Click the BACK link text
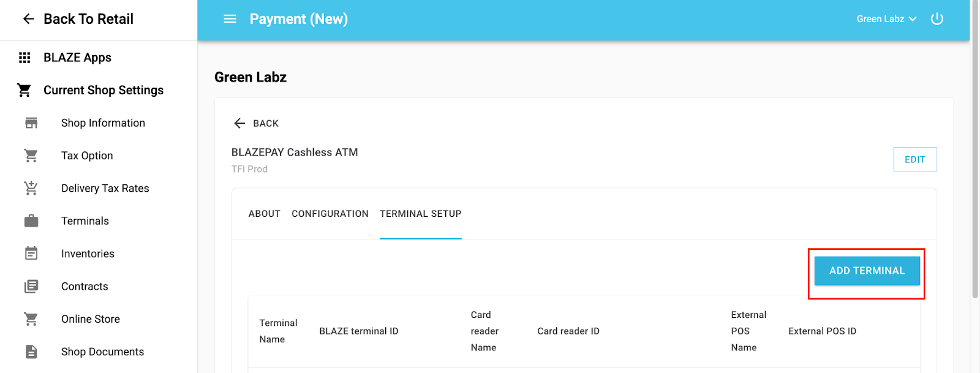Viewport: 980px width, 373px height. click(x=266, y=123)
